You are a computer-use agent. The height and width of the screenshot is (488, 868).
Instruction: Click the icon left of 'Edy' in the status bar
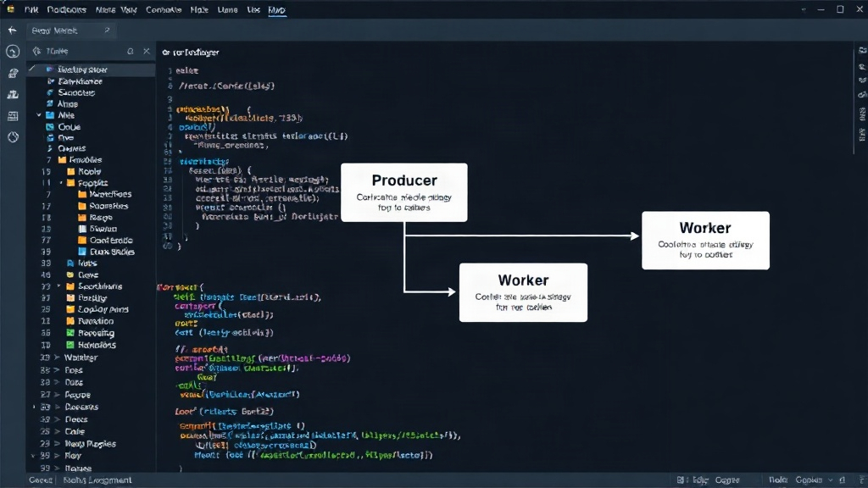point(681,480)
